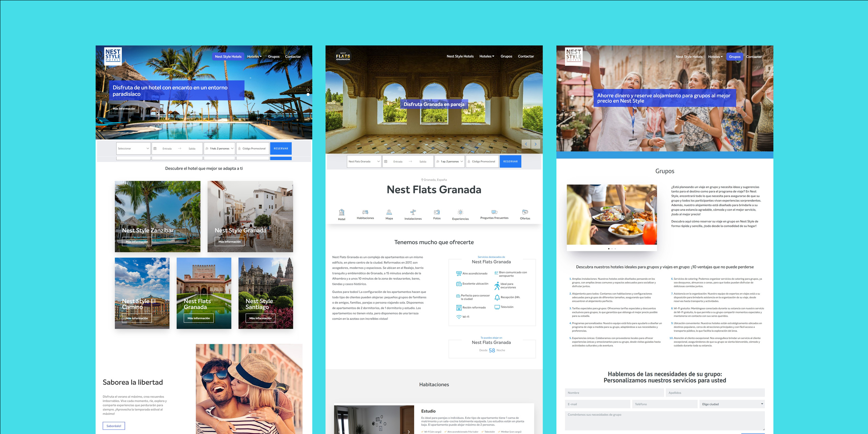
Task: Go to next slide in Granada hero
Action: click(535, 144)
